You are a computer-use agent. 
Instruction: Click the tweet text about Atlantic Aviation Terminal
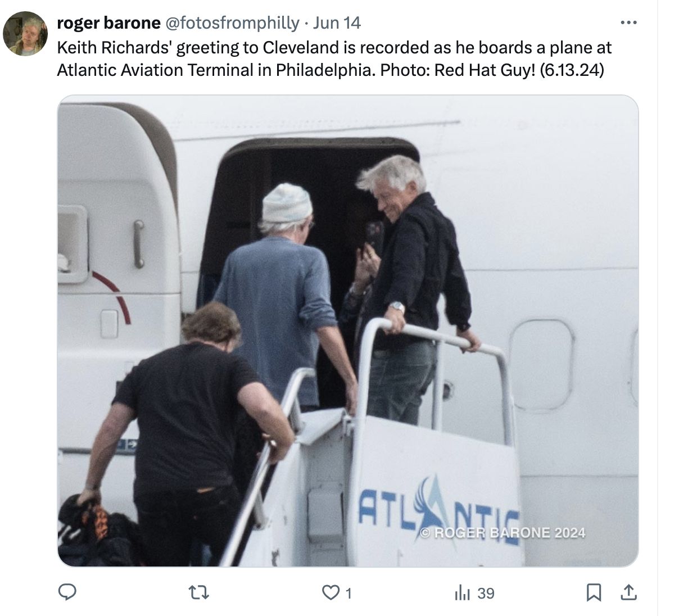tap(334, 58)
